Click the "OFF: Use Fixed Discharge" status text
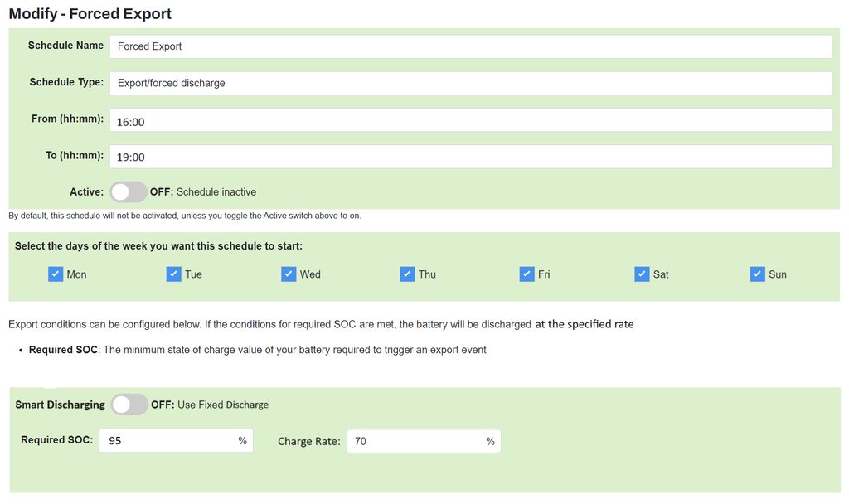This screenshot has height=504, width=849. 210,405
